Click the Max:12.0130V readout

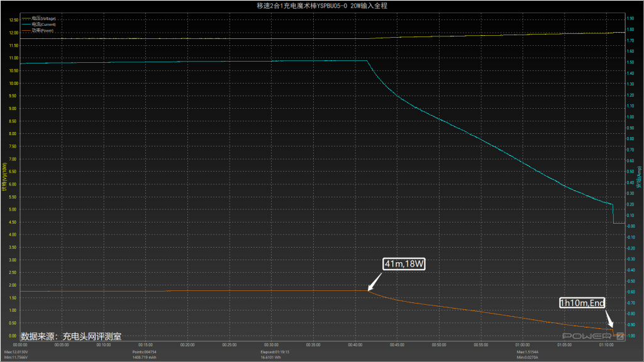[x=16, y=352]
